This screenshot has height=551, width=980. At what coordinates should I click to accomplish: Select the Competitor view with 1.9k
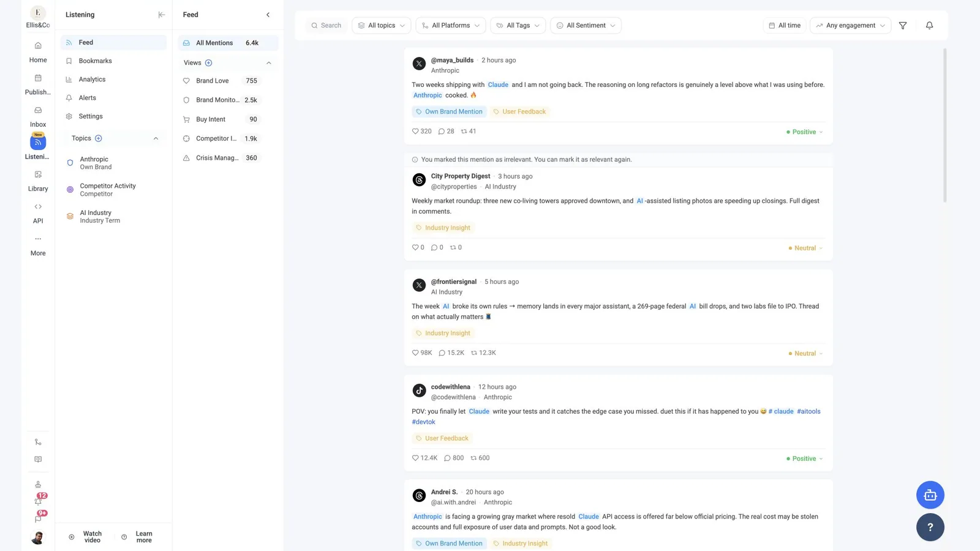point(228,138)
